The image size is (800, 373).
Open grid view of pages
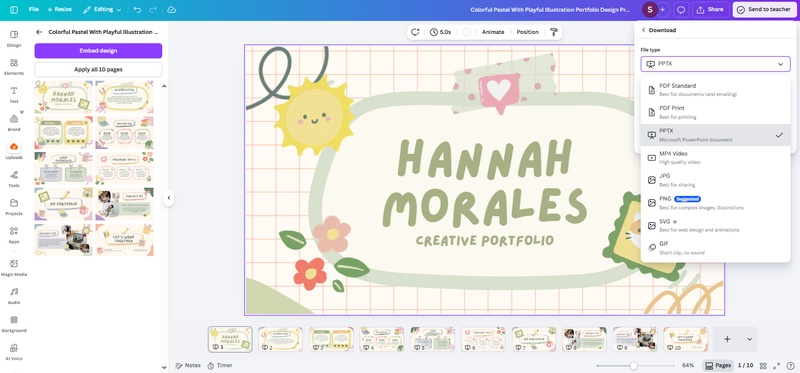763,365
